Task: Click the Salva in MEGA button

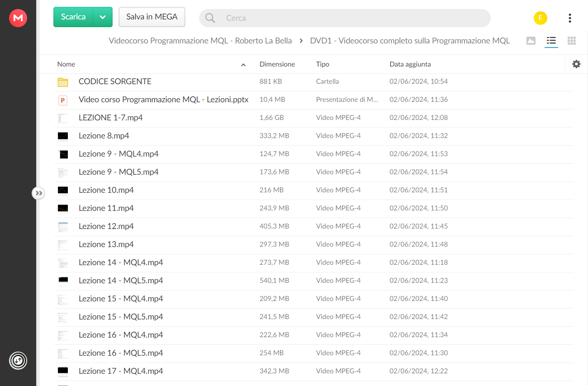Action: [x=152, y=17]
